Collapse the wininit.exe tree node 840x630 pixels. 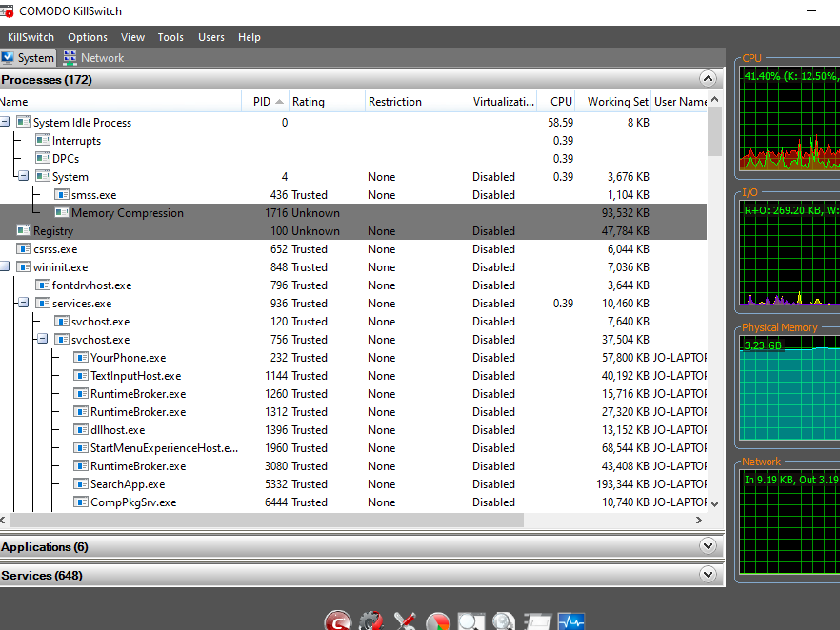click(4, 266)
